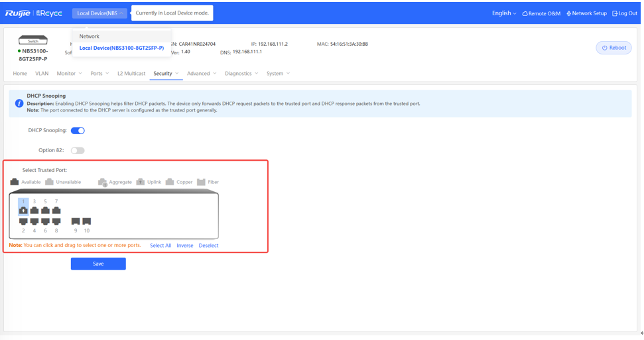The width and height of the screenshot is (644, 340).
Task: Click Log Out in top bar
Action: point(625,13)
